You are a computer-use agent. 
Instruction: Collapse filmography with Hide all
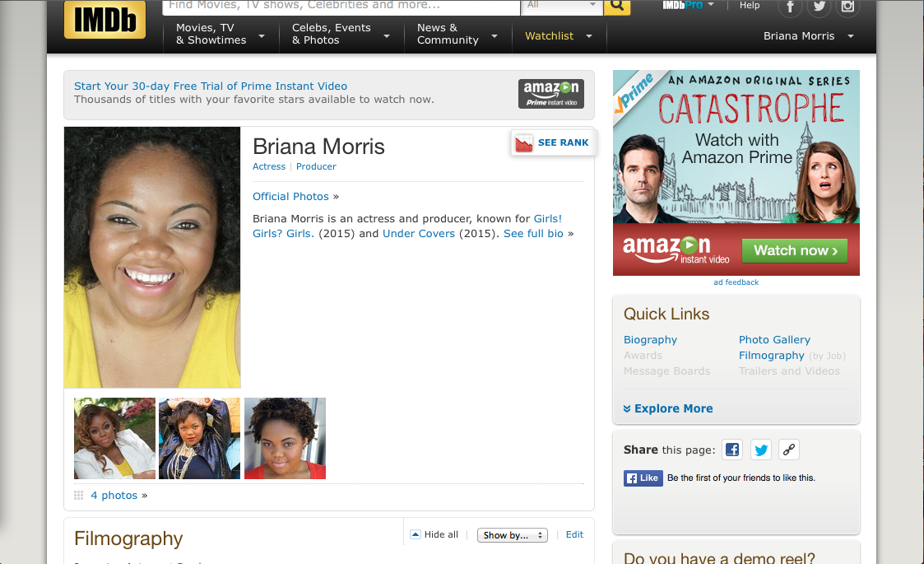434,534
